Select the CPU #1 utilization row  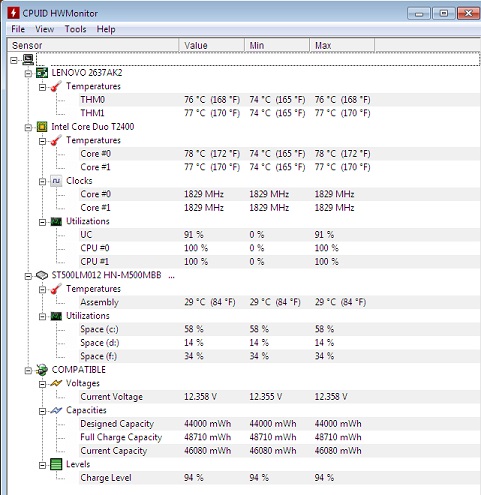pos(279,262)
